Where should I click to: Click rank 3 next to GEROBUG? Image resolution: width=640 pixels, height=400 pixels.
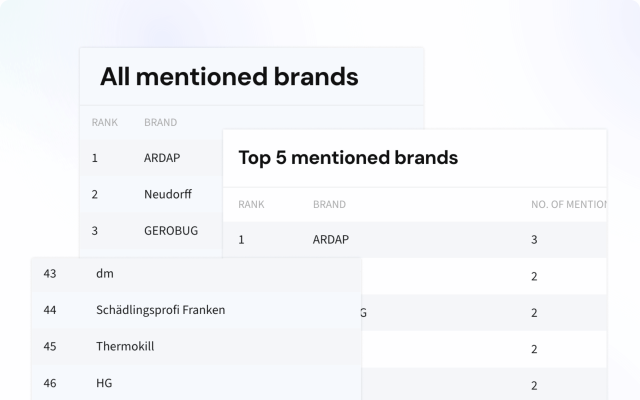tap(95, 230)
